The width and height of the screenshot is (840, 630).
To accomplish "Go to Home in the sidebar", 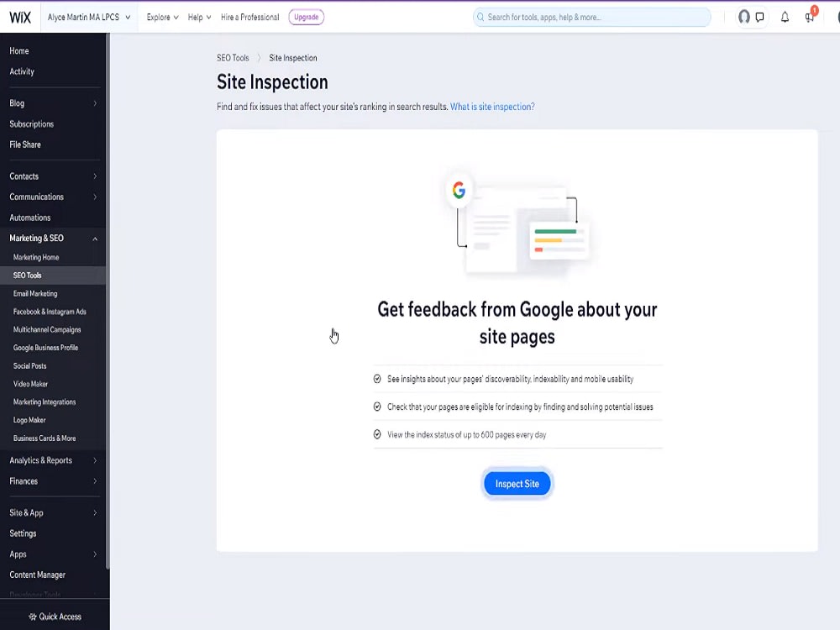I will tap(19, 51).
